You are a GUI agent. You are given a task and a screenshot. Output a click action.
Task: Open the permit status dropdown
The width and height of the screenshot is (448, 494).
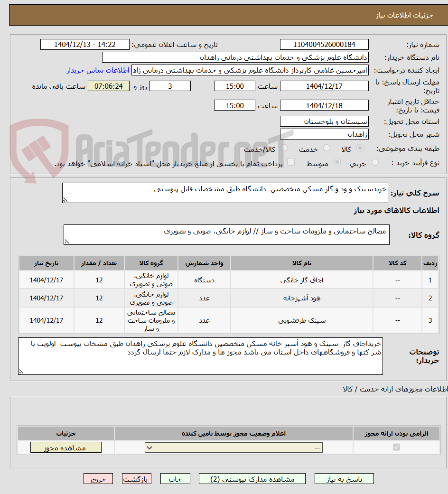click(x=233, y=447)
